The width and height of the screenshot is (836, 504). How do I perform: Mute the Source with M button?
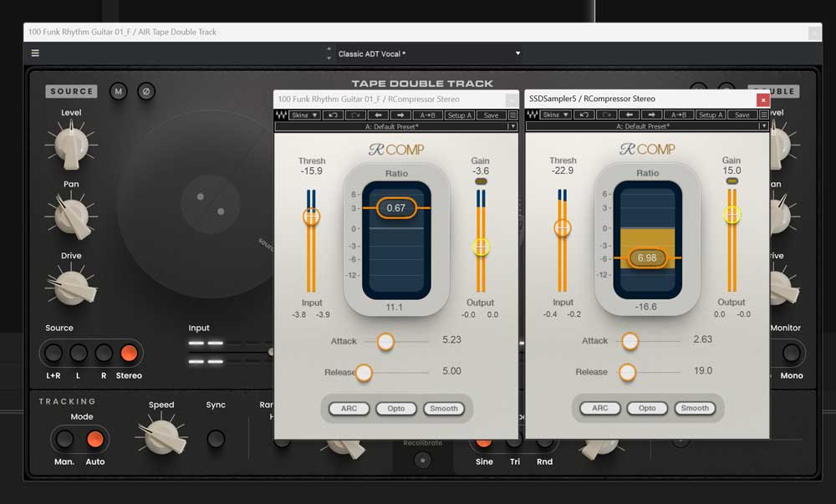coord(119,91)
